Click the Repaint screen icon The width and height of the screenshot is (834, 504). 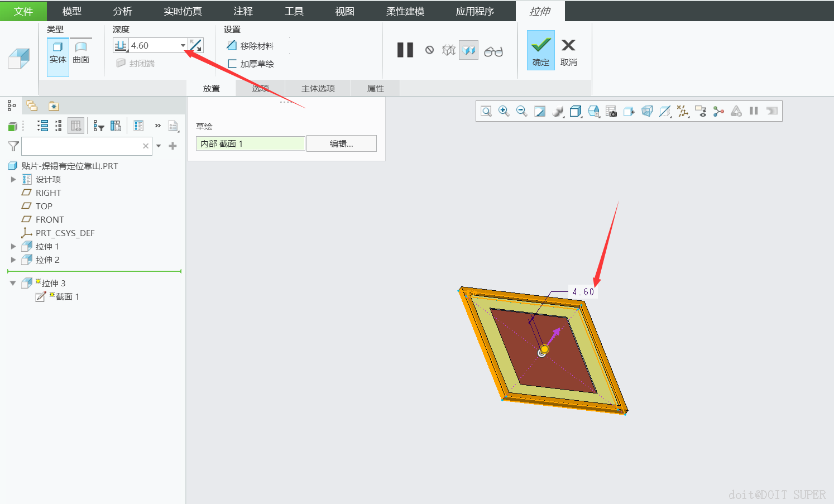[540, 111]
